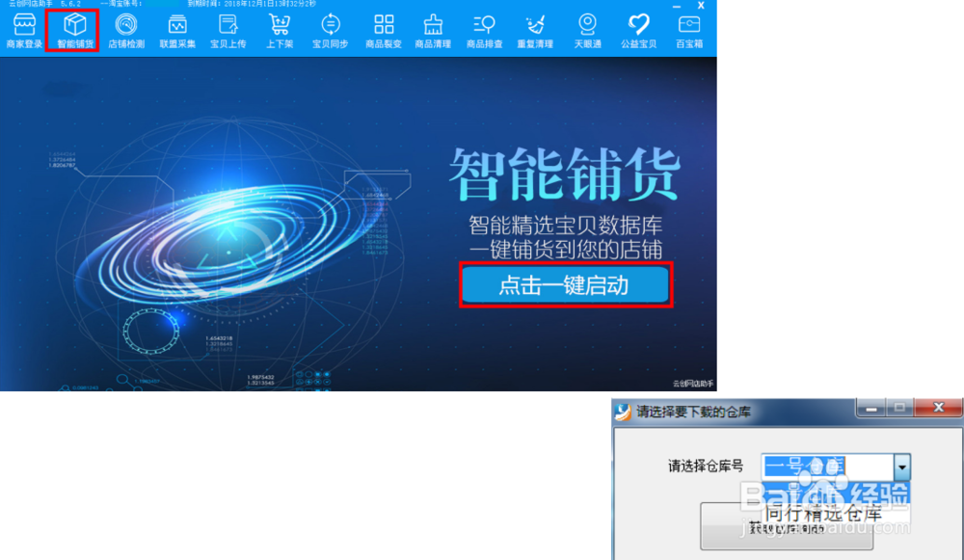The width and height of the screenshot is (964, 560).
Task: Click the app logo in the dialog title bar
Action: (x=623, y=412)
